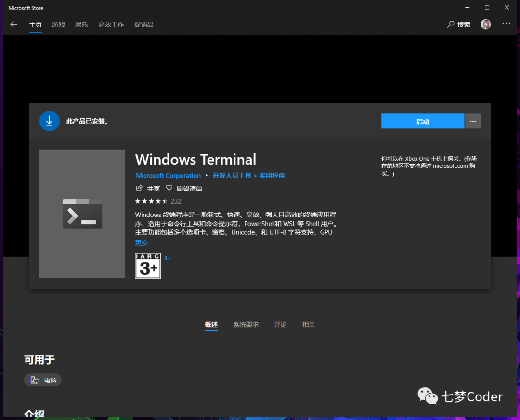Open the 主页 tab
The height and width of the screenshot is (420, 520).
click(36, 25)
